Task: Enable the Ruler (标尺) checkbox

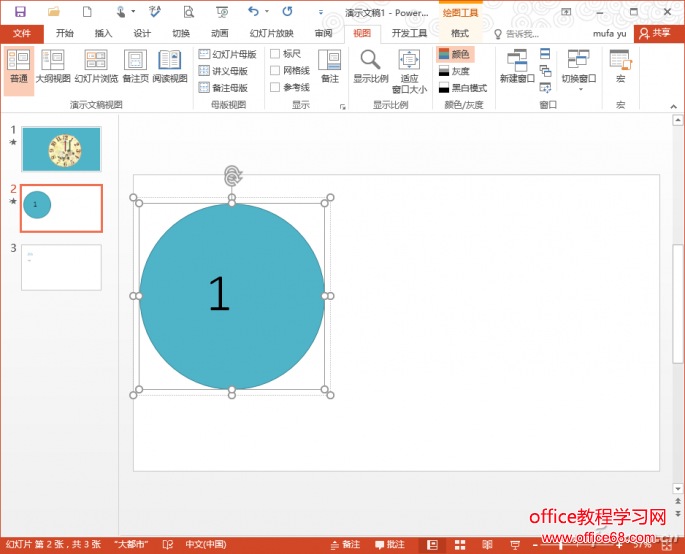Action: 275,54
